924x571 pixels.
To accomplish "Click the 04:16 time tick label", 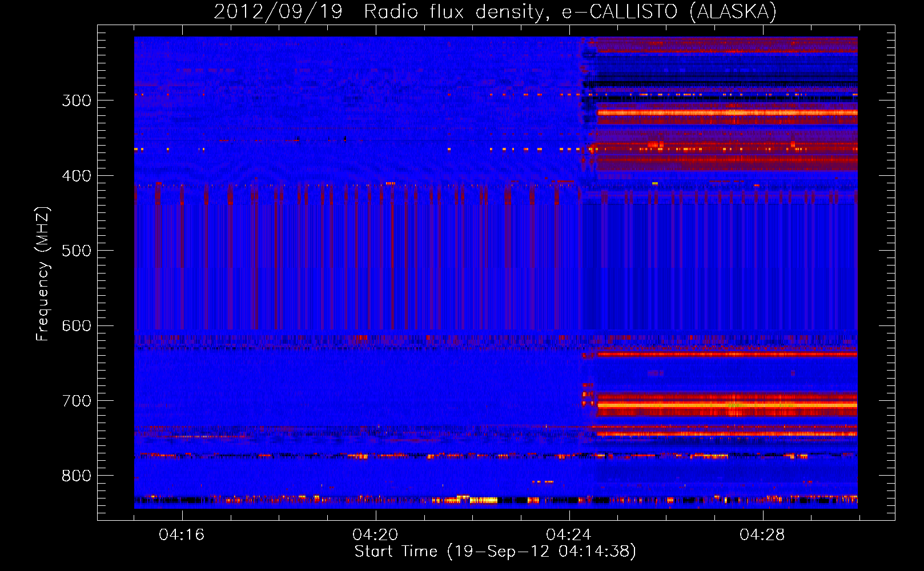I will click(x=182, y=535).
